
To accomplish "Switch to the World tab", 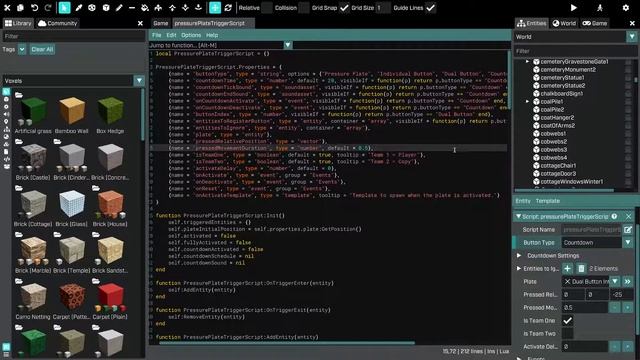I will click(564, 23).
